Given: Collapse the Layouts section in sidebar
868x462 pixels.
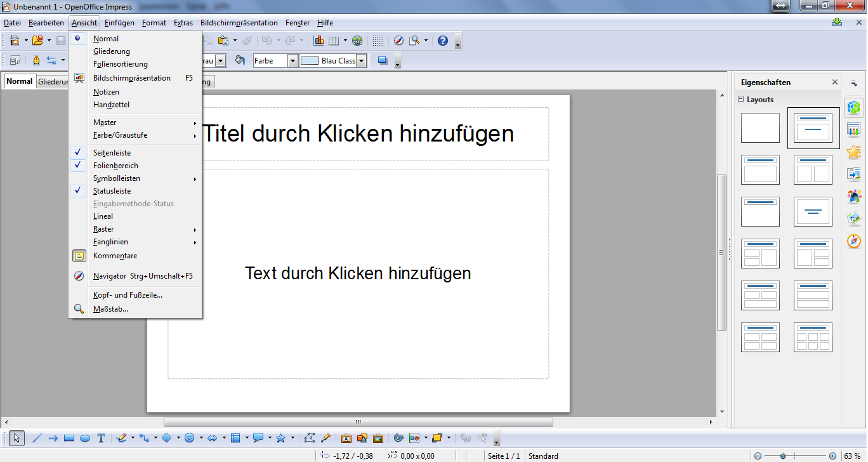Looking at the screenshot, I should point(740,100).
